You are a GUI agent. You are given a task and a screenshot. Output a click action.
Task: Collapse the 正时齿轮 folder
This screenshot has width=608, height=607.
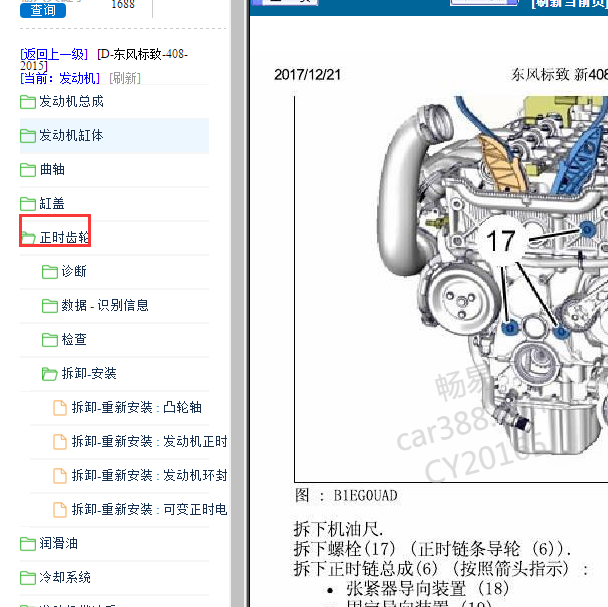(64, 237)
